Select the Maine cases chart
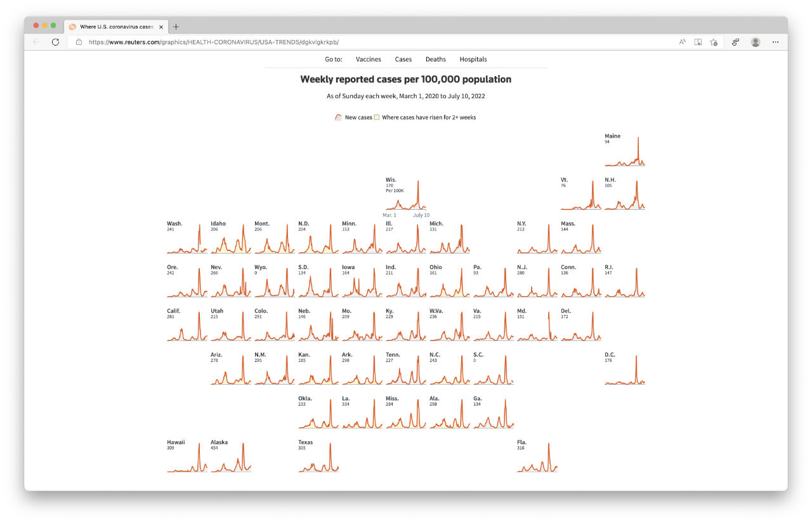This screenshot has height=523, width=812. (x=624, y=151)
